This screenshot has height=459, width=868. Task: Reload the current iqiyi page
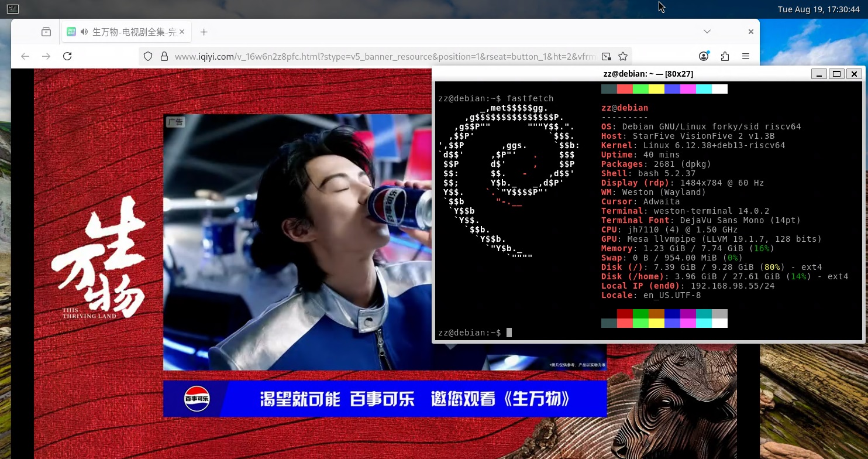click(67, 56)
